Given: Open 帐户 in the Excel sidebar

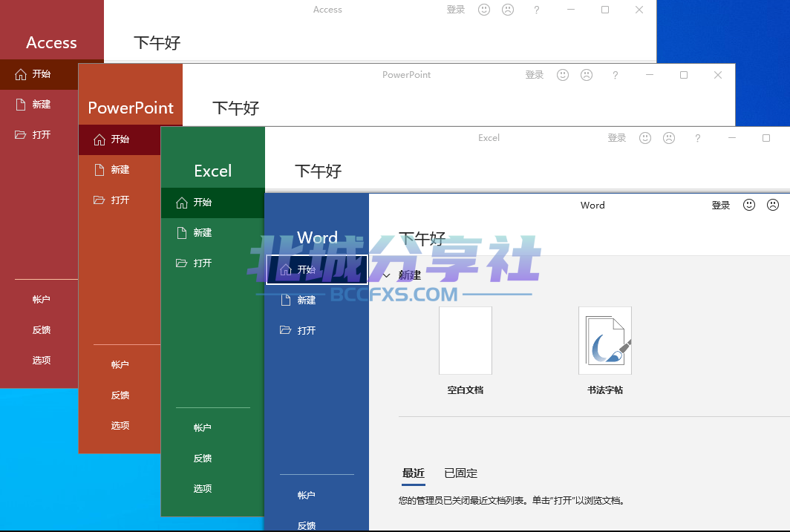Looking at the screenshot, I should 203,428.
